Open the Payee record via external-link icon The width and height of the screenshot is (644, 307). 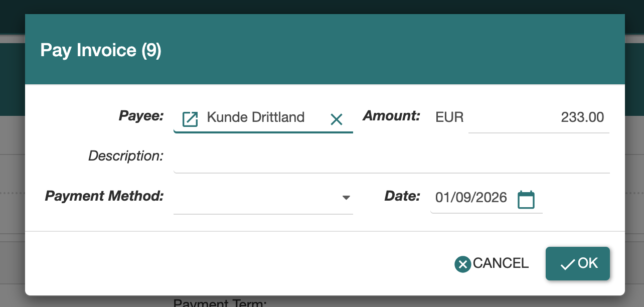190,119
